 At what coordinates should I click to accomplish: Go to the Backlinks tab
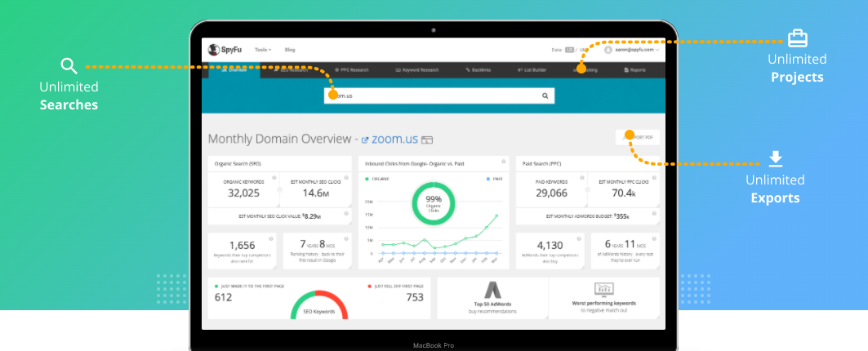[479, 70]
